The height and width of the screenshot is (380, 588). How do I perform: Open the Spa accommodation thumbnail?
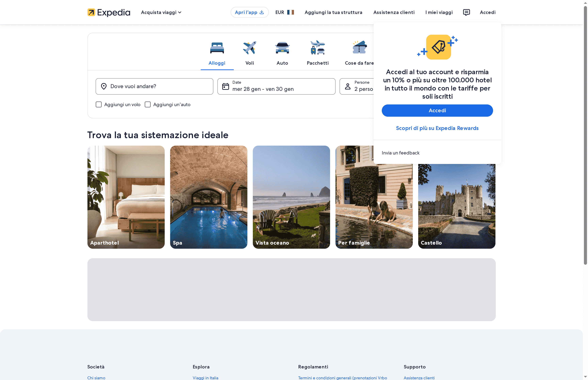coord(208,197)
